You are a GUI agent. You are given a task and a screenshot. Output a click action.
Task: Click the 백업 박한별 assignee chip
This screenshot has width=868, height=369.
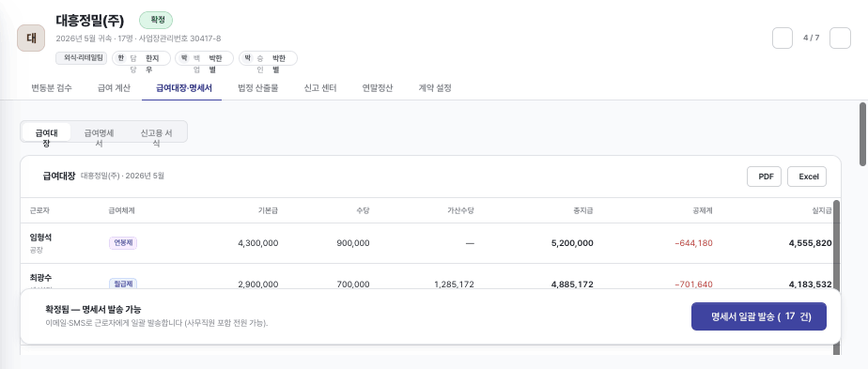click(x=204, y=58)
